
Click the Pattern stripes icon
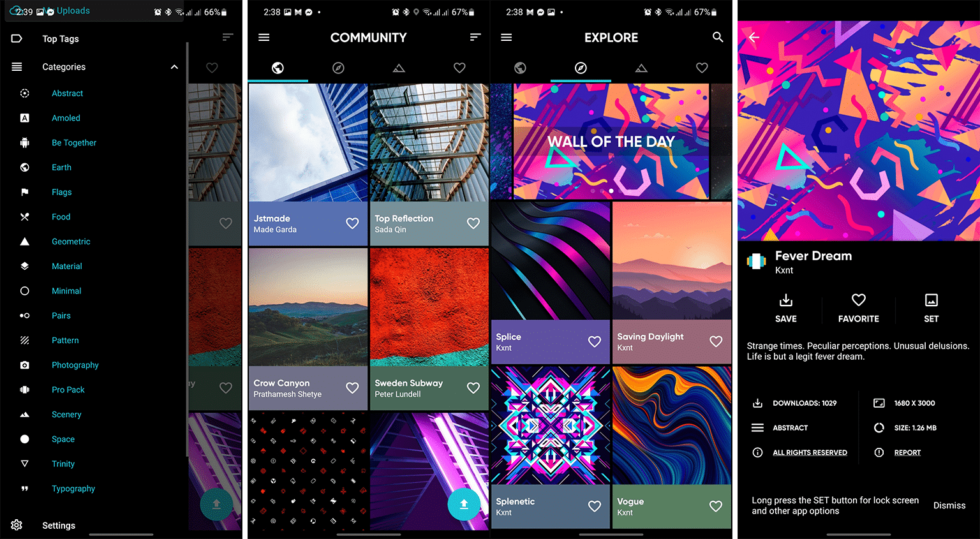24,340
